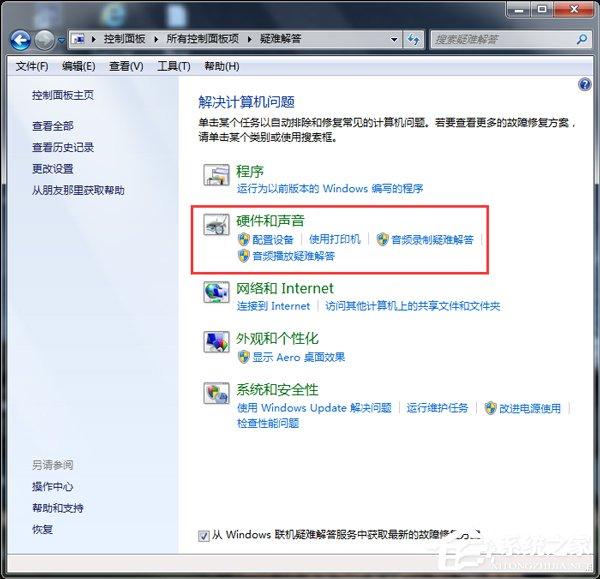Open the 工具(T) menu
This screenshot has height=579, width=600.
173,66
